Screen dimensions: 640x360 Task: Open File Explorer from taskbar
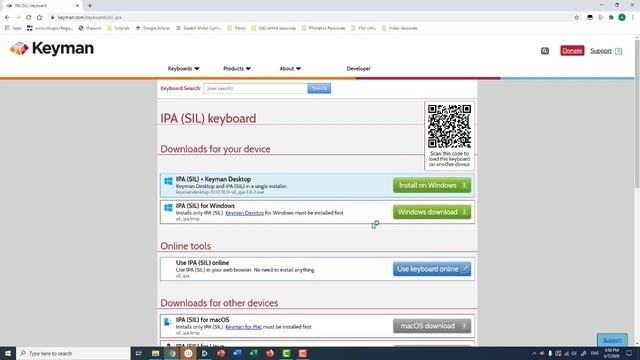[156, 353]
